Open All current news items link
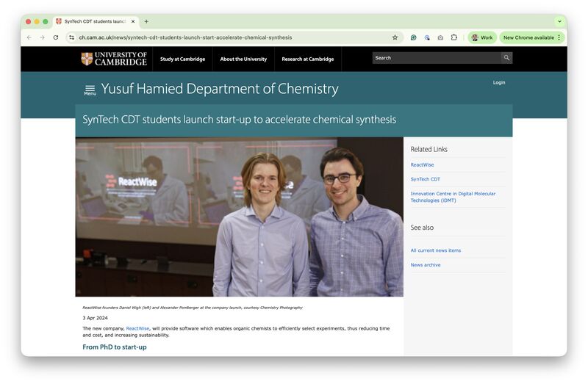Screen dimensions: 588x384 pos(435,250)
